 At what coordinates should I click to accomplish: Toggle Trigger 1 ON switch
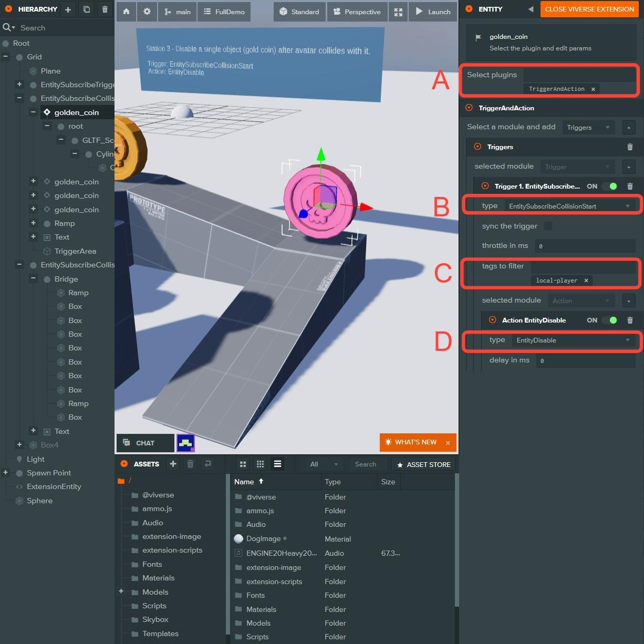(610, 186)
